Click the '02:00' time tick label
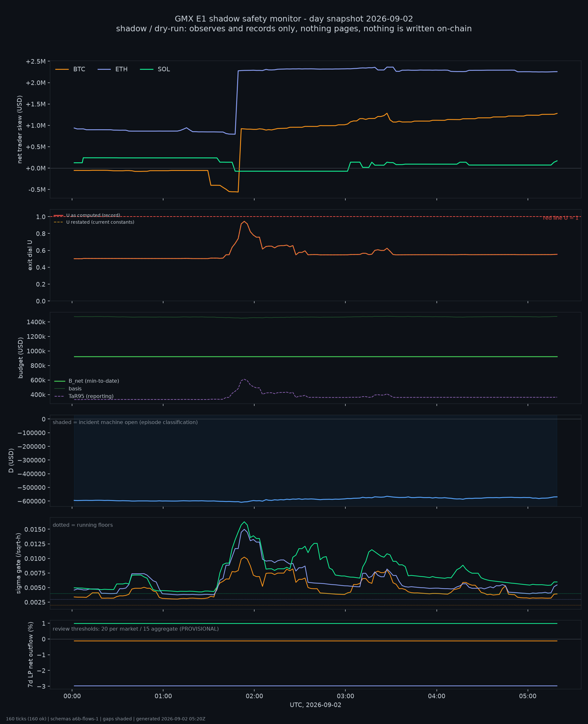The image size is (588, 724). pos(254,696)
